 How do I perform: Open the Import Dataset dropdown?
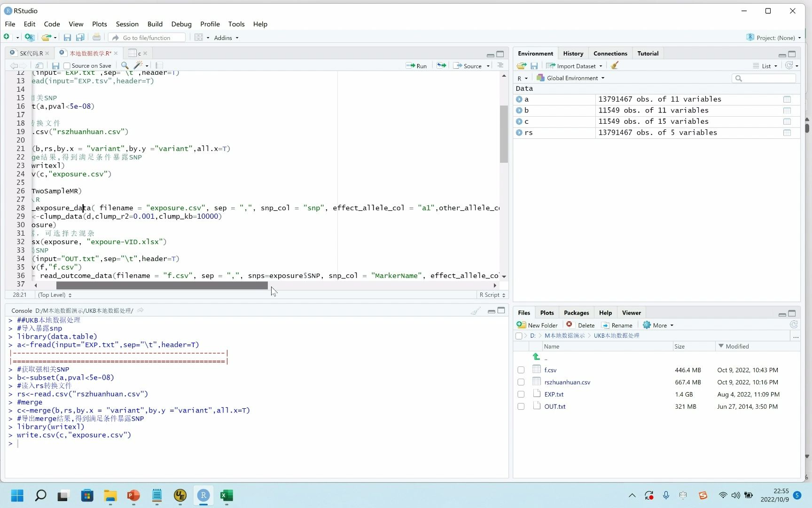[574, 66]
